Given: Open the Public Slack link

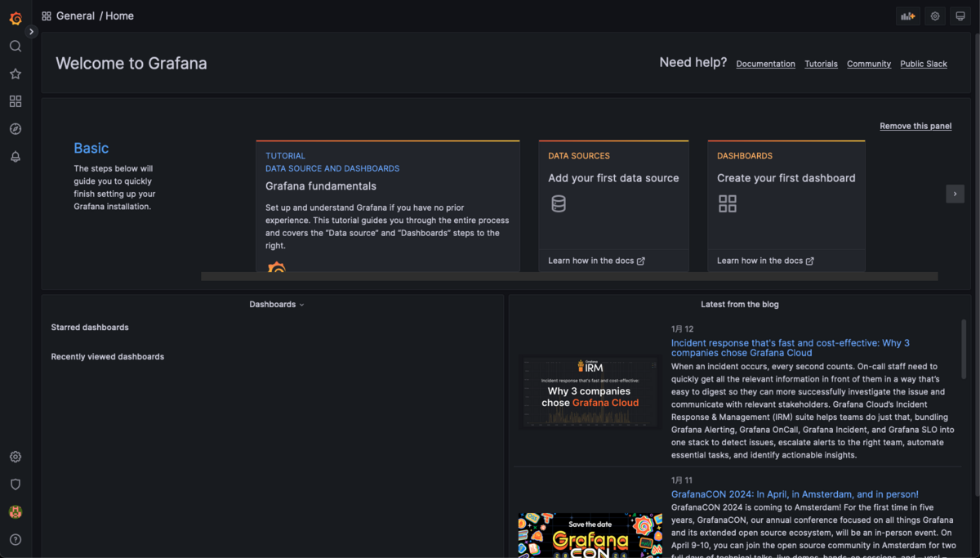Looking at the screenshot, I should click(924, 64).
